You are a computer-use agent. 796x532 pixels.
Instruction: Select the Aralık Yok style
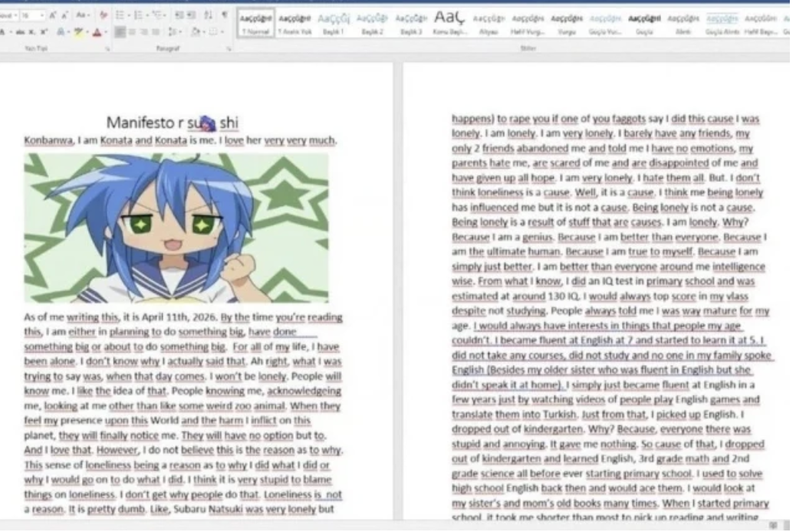click(294, 23)
